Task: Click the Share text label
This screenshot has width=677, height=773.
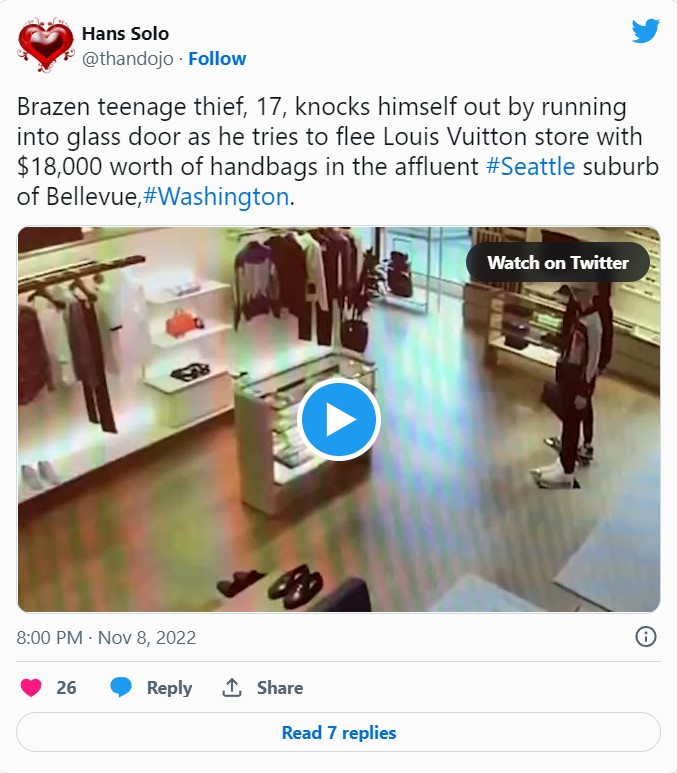Action: [280, 688]
